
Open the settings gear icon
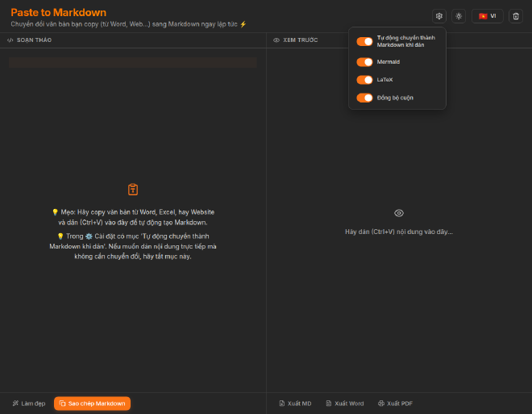(438, 16)
